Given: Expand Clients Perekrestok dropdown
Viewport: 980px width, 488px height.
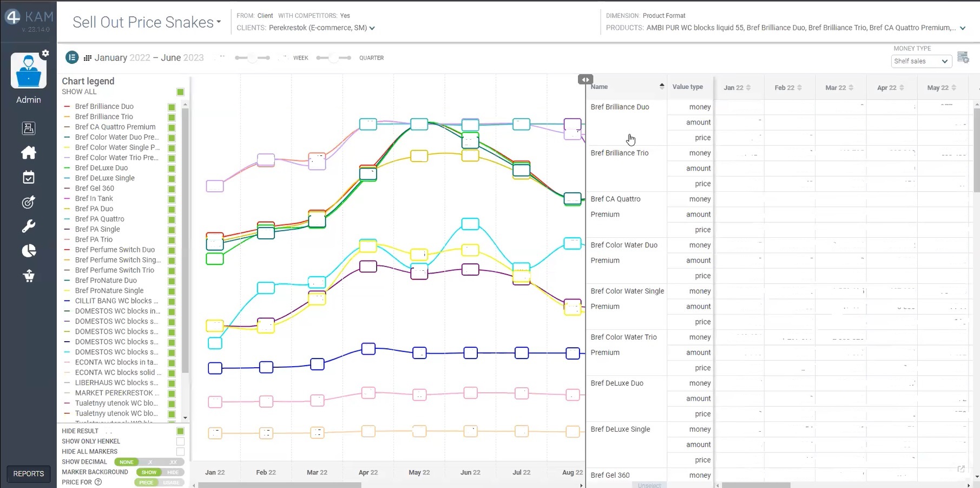Looking at the screenshot, I should [x=372, y=28].
